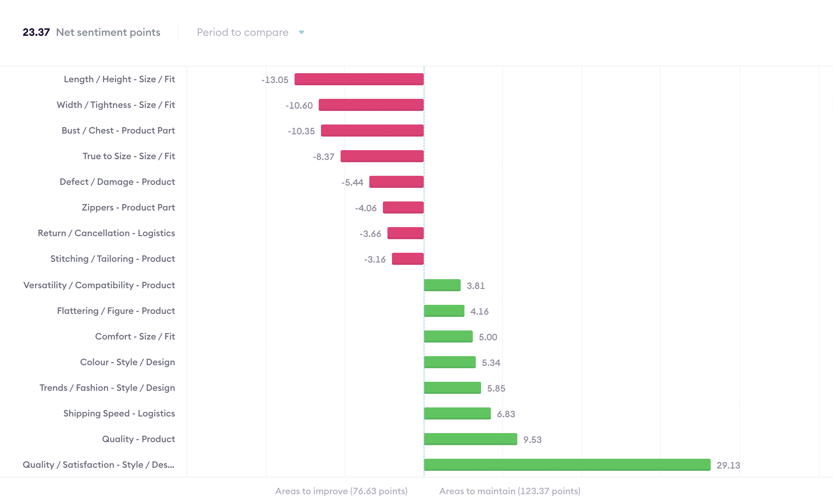Click the longest green bar valued 29.13
The image size is (833, 504).
pyautogui.click(x=567, y=465)
